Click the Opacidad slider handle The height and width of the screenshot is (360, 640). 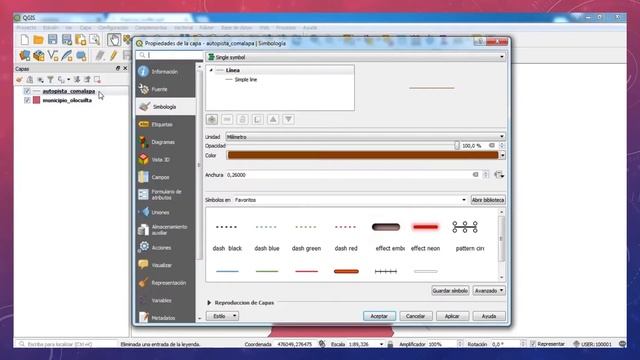tap(457, 146)
